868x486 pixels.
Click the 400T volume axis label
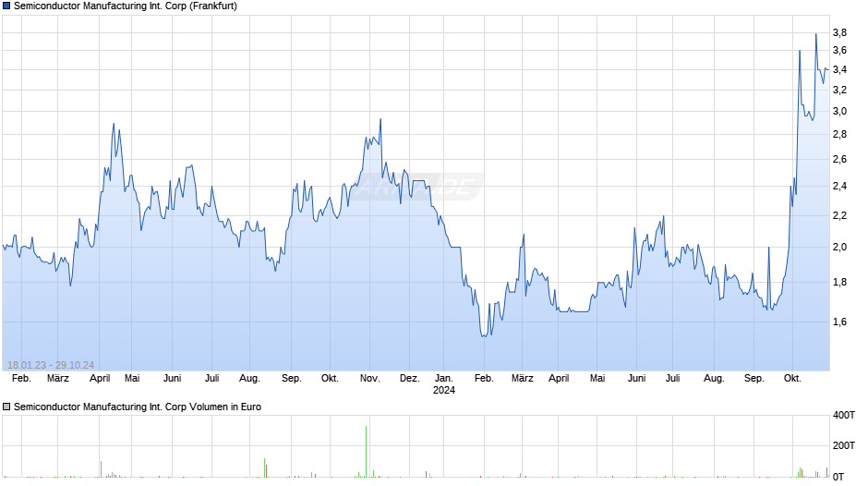point(844,415)
